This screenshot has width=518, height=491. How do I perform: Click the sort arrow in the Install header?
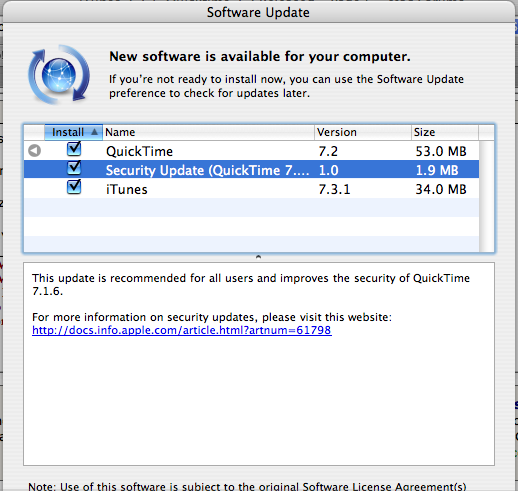pyautogui.click(x=94, y=132)
